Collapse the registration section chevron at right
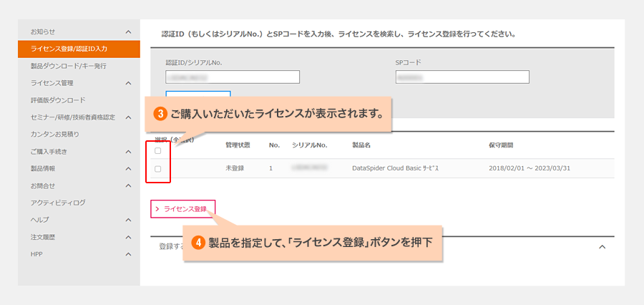Viewport: 644px width, 305px height. 602,247
